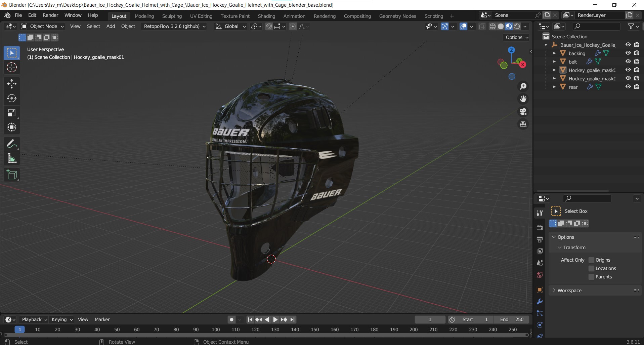The image size is (644, 345).
Task: Open the Output properties tab
Action: pos(540,239)
